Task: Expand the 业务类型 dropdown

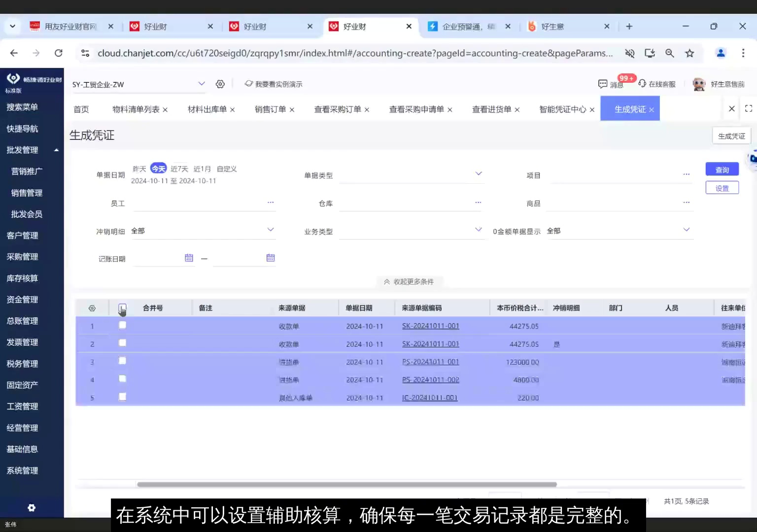Action: 478,230
